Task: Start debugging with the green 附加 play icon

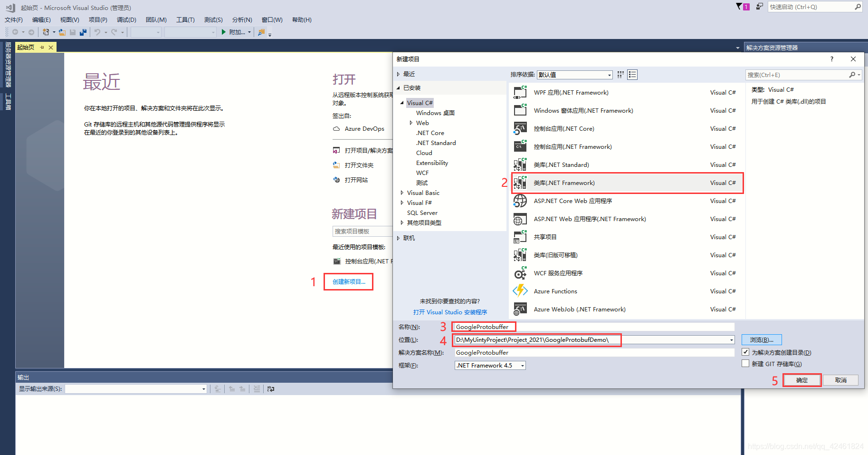Action: point(223,32)
